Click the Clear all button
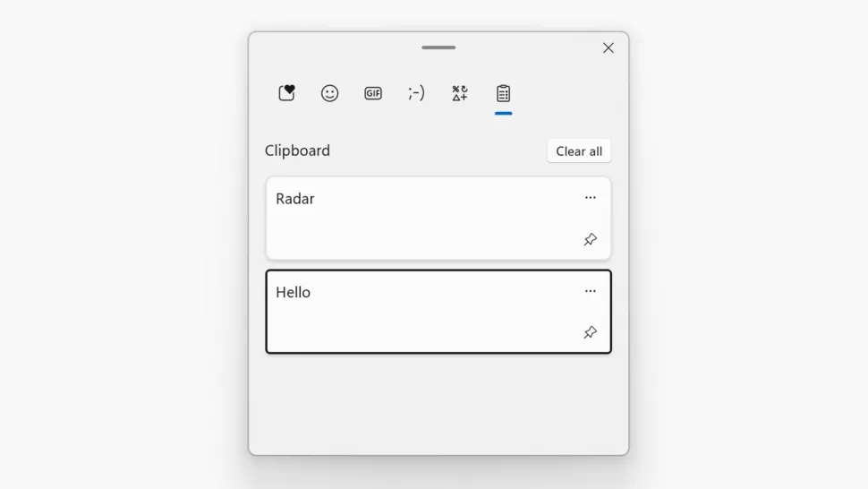Screen dimensions: 868x489 [579, 151]
